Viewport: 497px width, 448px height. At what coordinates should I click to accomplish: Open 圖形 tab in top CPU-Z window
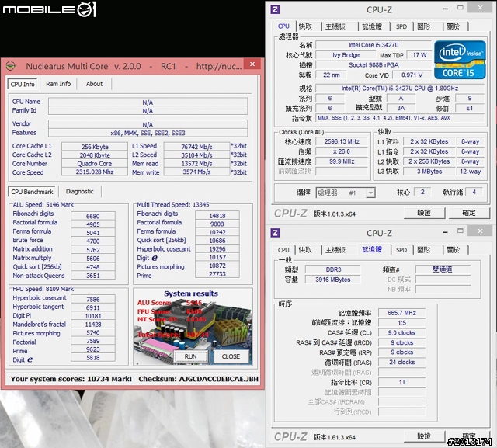tap(423, 26)
